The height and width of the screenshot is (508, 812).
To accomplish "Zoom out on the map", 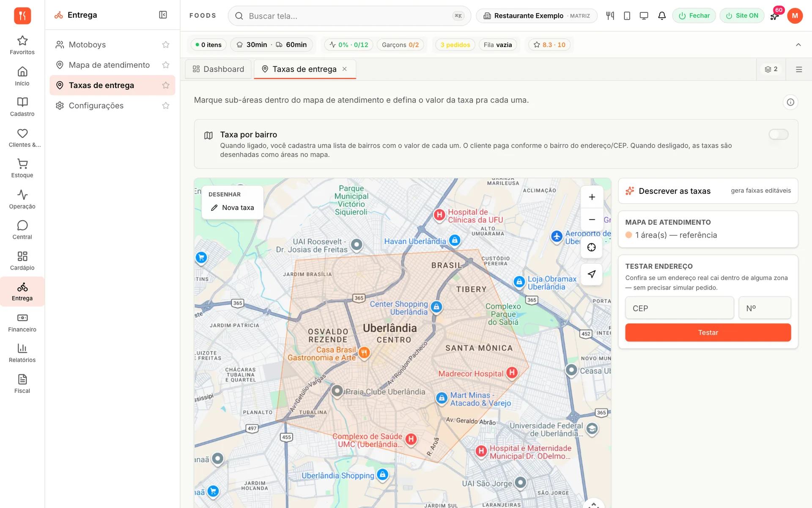I will (x=592, y=219).
